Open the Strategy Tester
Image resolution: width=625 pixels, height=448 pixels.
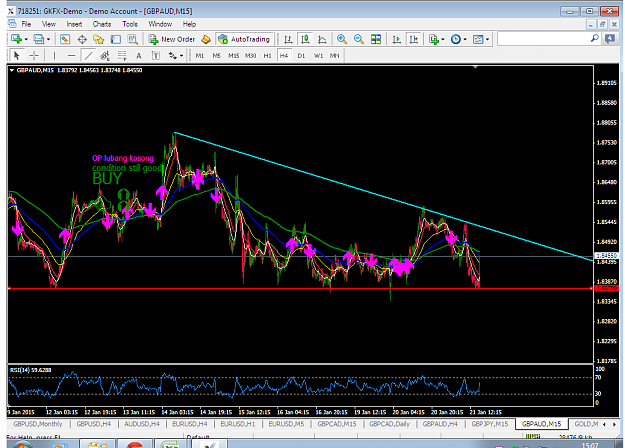pyautogui.click(x=132, y=39)
